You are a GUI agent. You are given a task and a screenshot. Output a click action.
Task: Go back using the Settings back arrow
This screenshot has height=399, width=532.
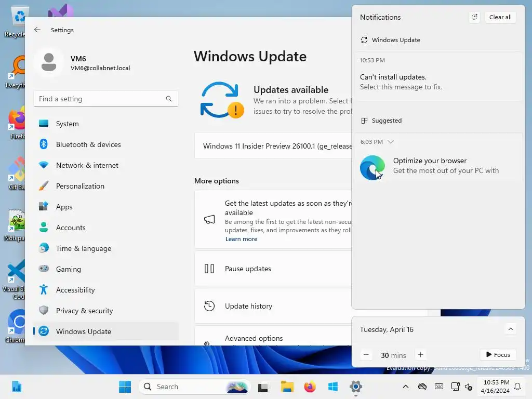[37, 30]
